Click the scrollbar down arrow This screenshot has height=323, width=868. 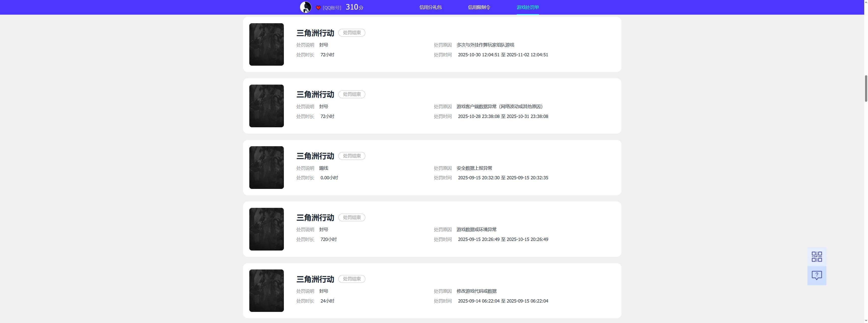point(866,320)
